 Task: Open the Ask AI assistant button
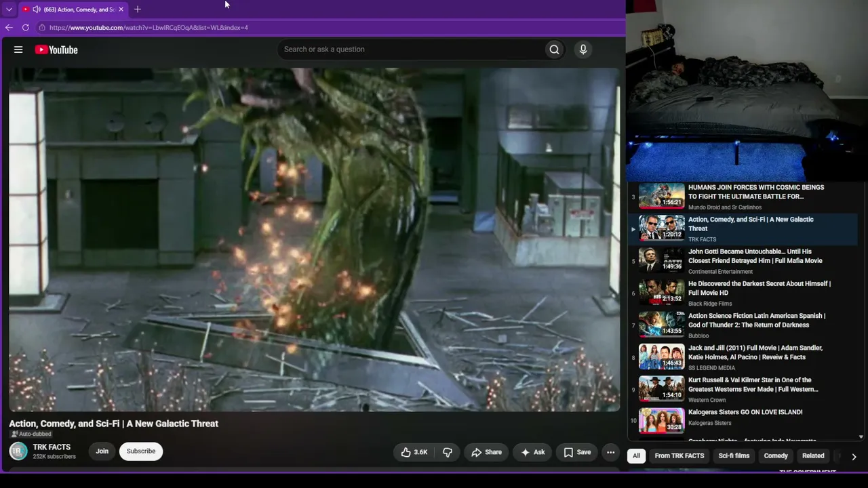(x=532, y=452)
